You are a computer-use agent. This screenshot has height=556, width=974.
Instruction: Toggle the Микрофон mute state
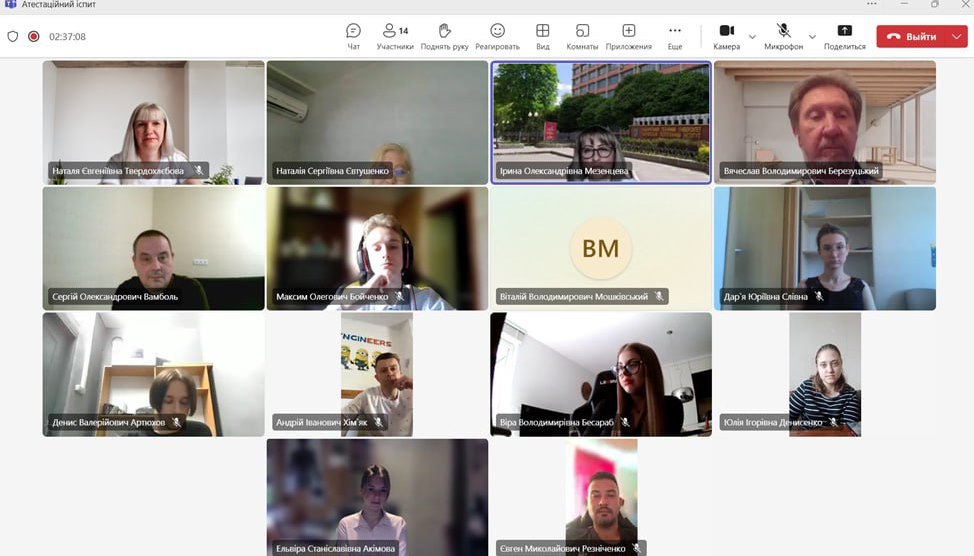click(783, 36)
